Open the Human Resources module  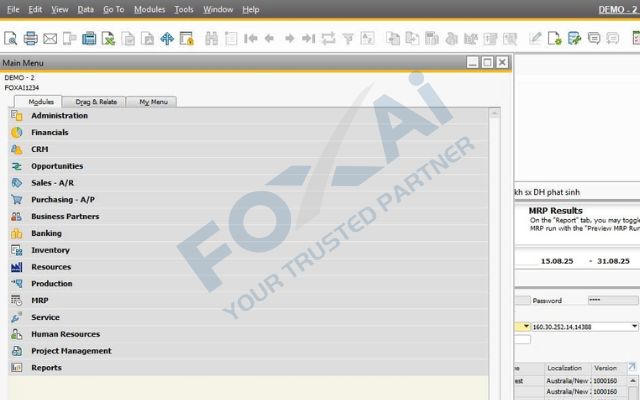248,334
